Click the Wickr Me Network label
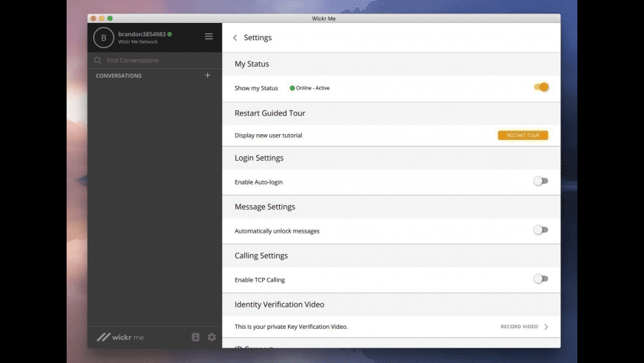Image resolution: width=644 pixels, height=363 pixels. pos(138,42)
